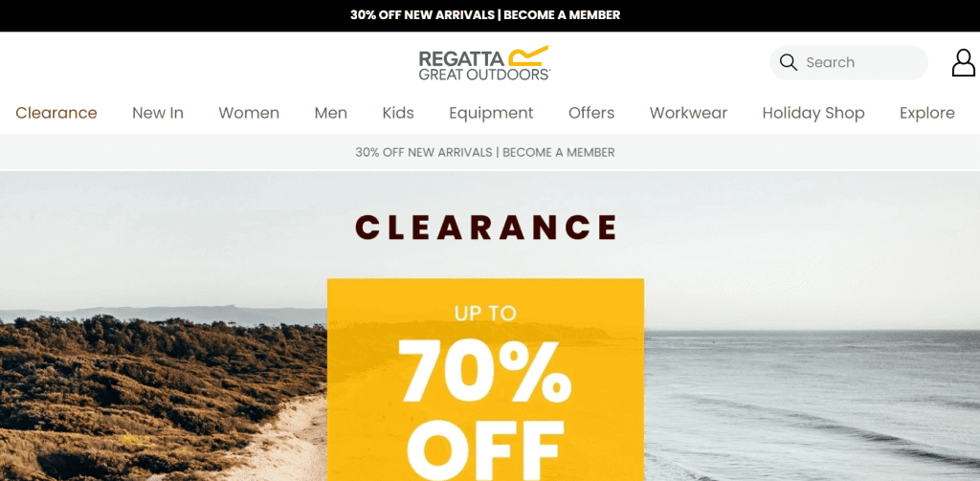Click the CLEARANCE hero heading
The width and height of the screenshot is (980, 481).
(x=485, y=228)
